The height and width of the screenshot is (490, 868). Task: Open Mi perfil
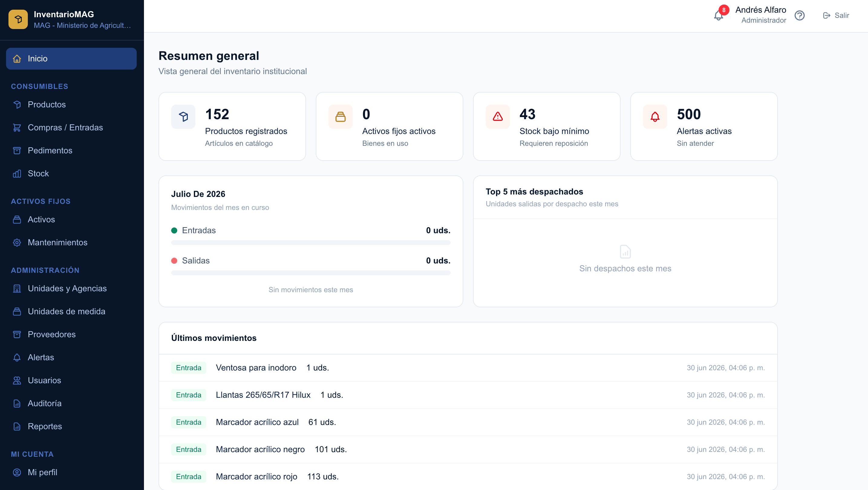[71, 472]
